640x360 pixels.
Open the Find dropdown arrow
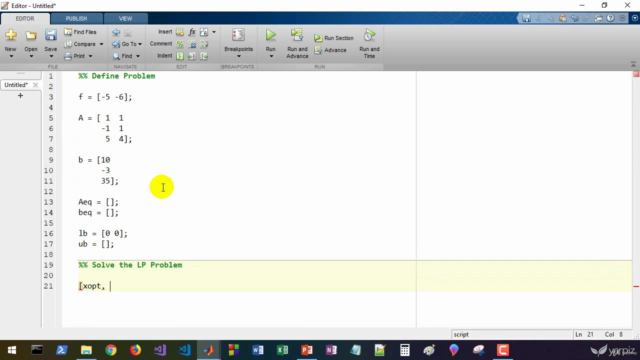coord(138,56)
